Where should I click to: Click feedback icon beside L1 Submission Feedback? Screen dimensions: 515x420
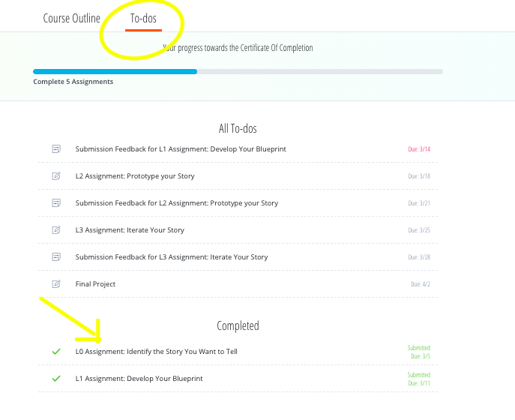coord(56,149)
